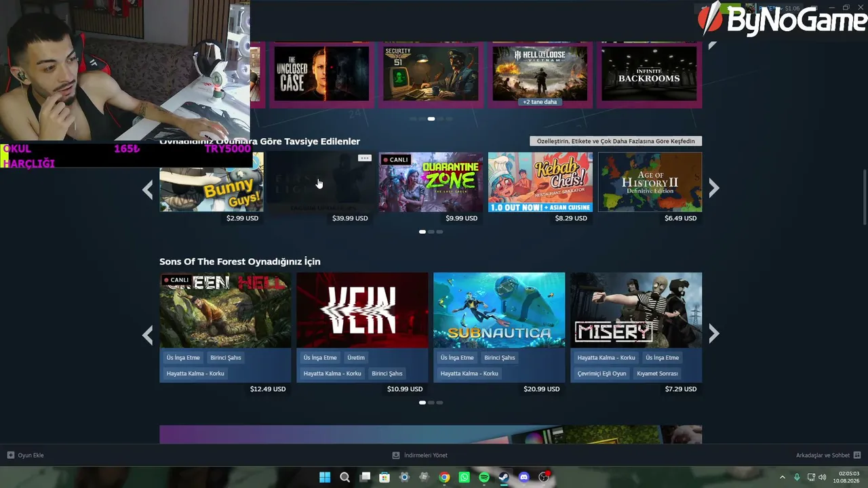Open Windows taskbar search
Screen dimensions: 868x488
(344, 477)
